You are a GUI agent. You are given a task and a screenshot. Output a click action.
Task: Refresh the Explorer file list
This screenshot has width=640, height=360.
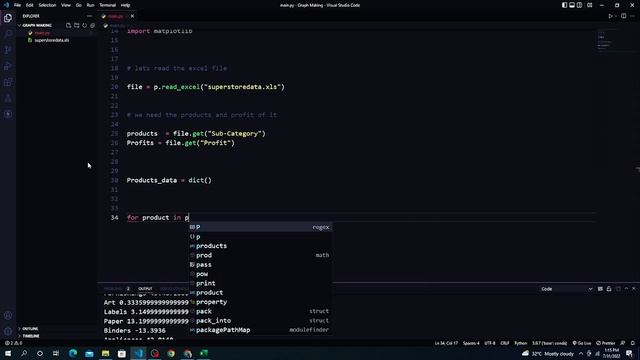pos(84,25)
